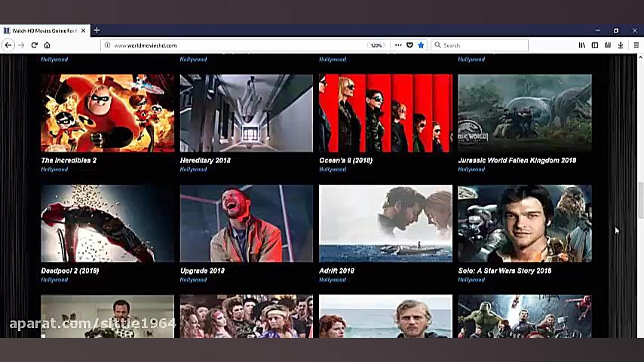Click the page vertical scrollbar thumb
The width and height of the screenshot is (644, 362).
point(641,200)
